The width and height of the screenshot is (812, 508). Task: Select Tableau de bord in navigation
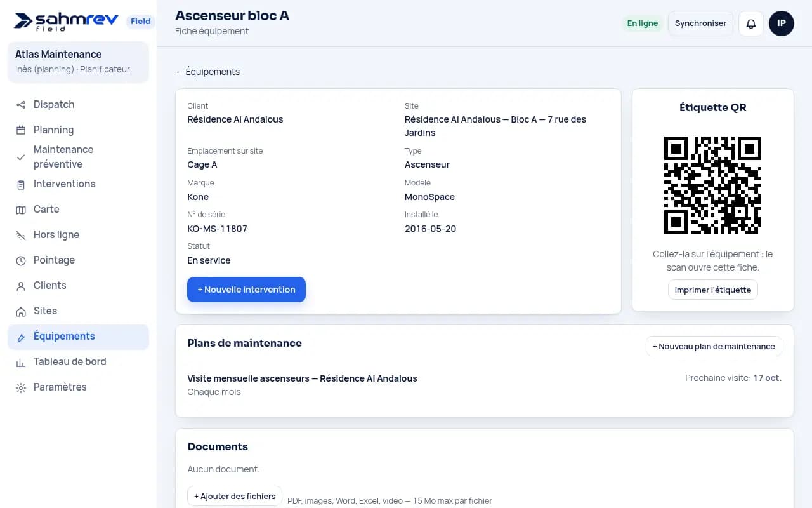[78, 362]
